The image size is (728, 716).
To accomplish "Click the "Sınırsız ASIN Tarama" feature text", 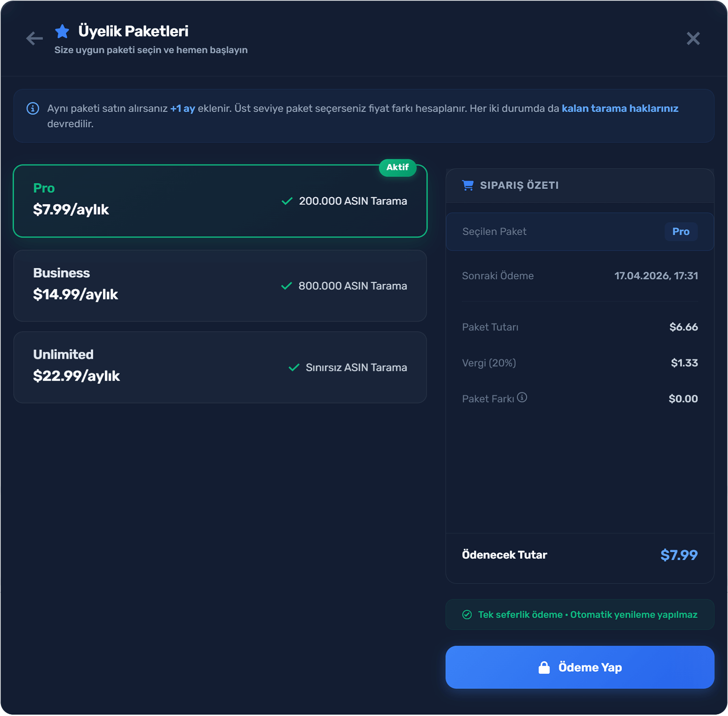I will click(x=357, y=368).
